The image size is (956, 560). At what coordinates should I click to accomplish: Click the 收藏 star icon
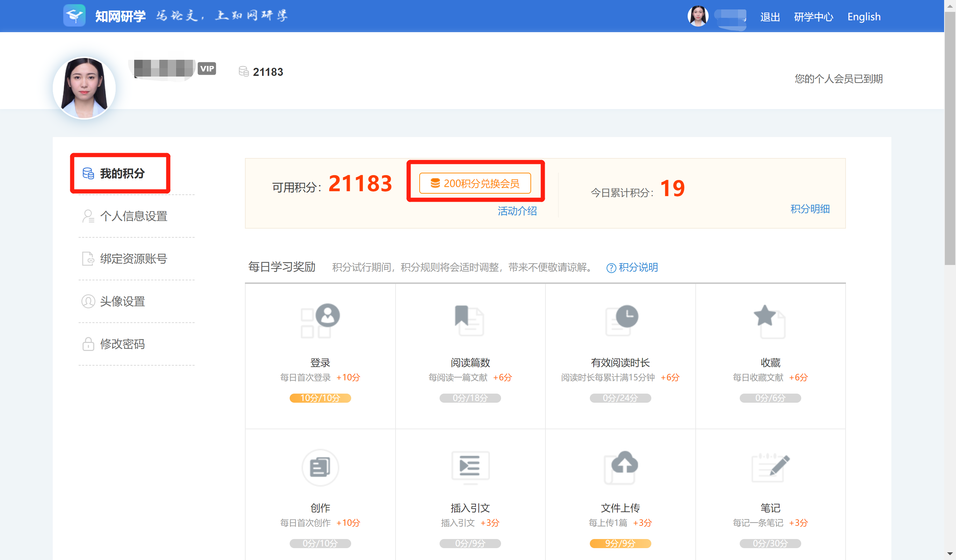pyautogui.click(x=770, y=321)
